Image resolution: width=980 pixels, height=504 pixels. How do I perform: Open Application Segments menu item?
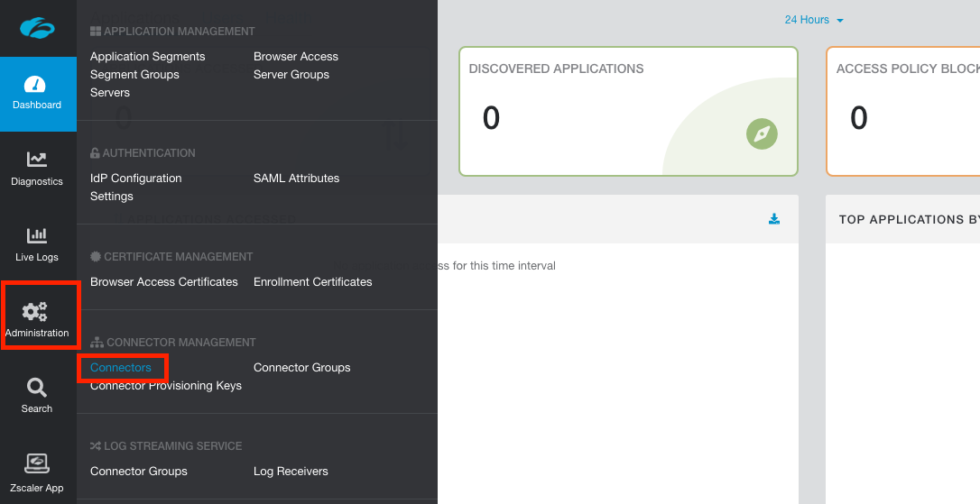[x=148, y=57]
